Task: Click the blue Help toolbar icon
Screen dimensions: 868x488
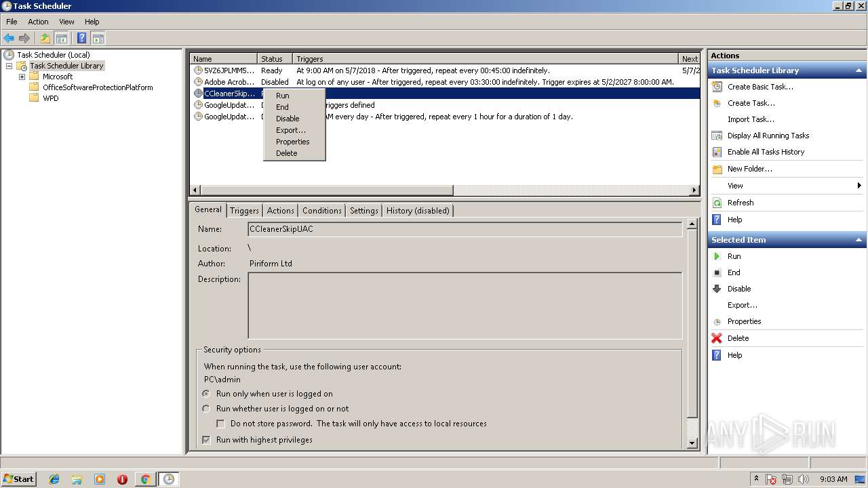Action: 82,39
